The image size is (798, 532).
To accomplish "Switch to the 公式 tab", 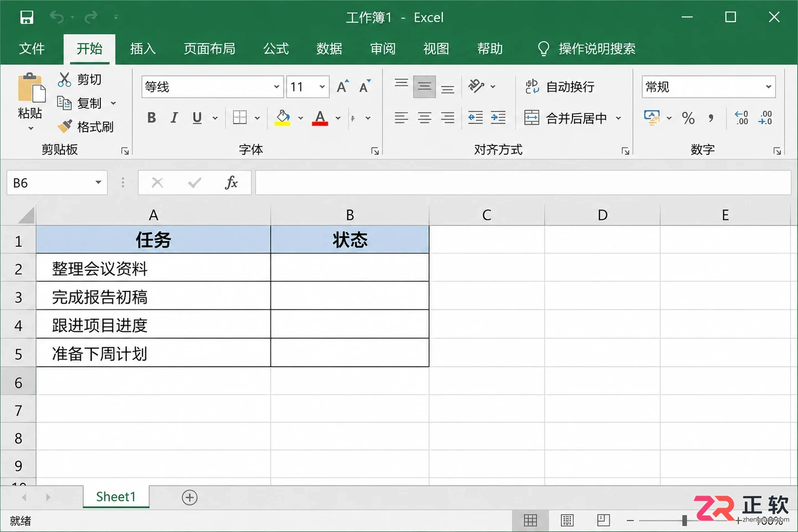I will pyautogui.click(x=276, y=49).
